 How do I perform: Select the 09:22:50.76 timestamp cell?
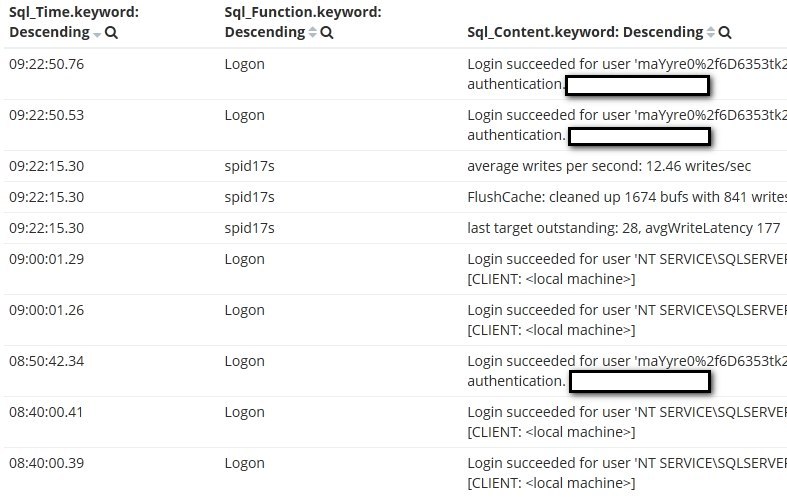tap(47, 64)
